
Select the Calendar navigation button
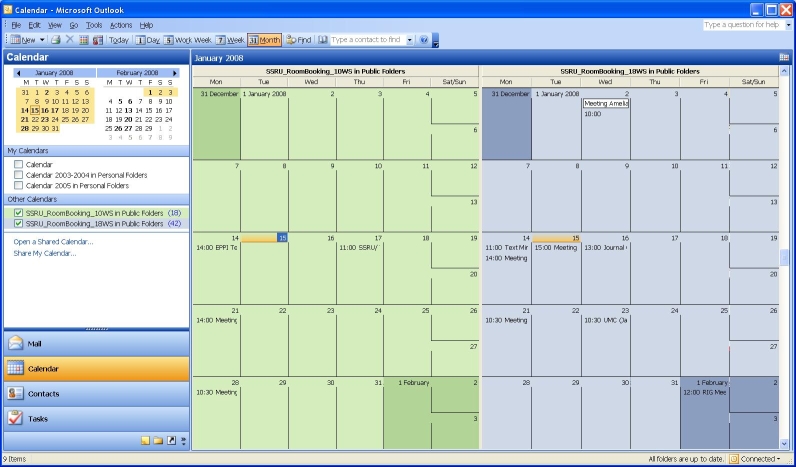tap(96, 369)
